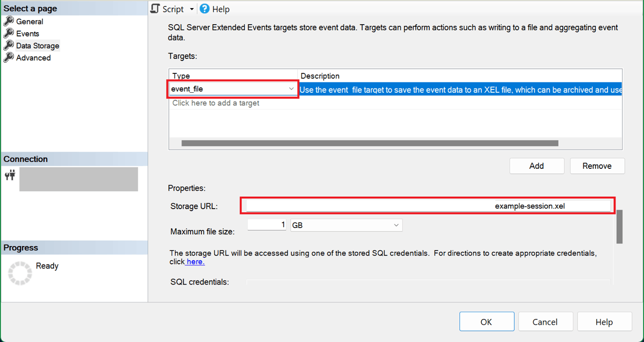Image resolution: width=644 pixels, height=342 pixels.
Task: Open the GB file size unit dropdown
Action: [396, 226]
